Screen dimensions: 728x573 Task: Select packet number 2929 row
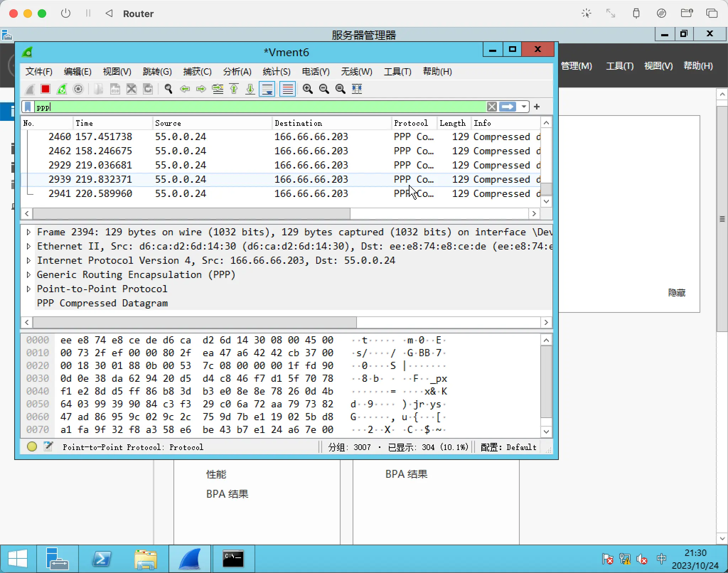tap(281, 165)
